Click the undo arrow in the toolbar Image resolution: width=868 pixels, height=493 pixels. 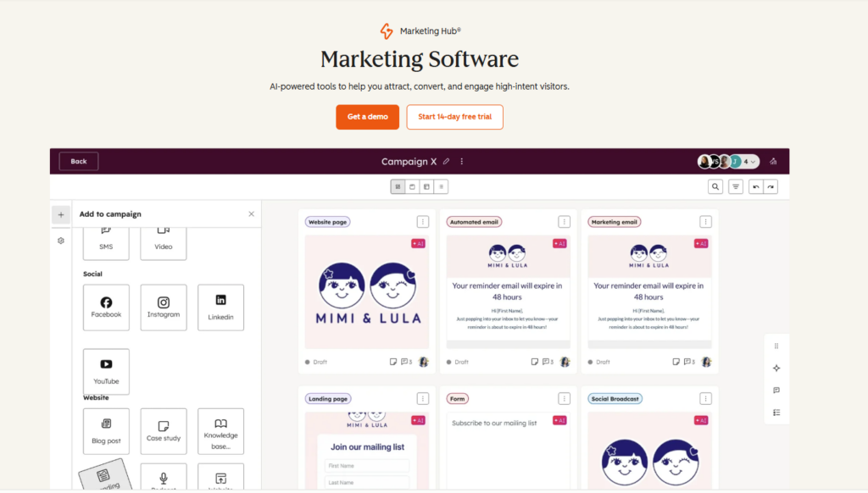click(754, 186)
